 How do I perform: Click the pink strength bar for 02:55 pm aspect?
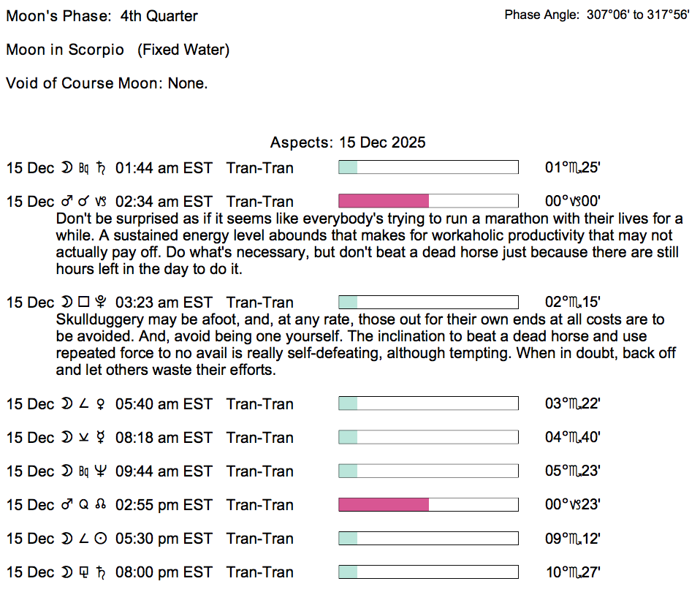(x=384, y=504)
